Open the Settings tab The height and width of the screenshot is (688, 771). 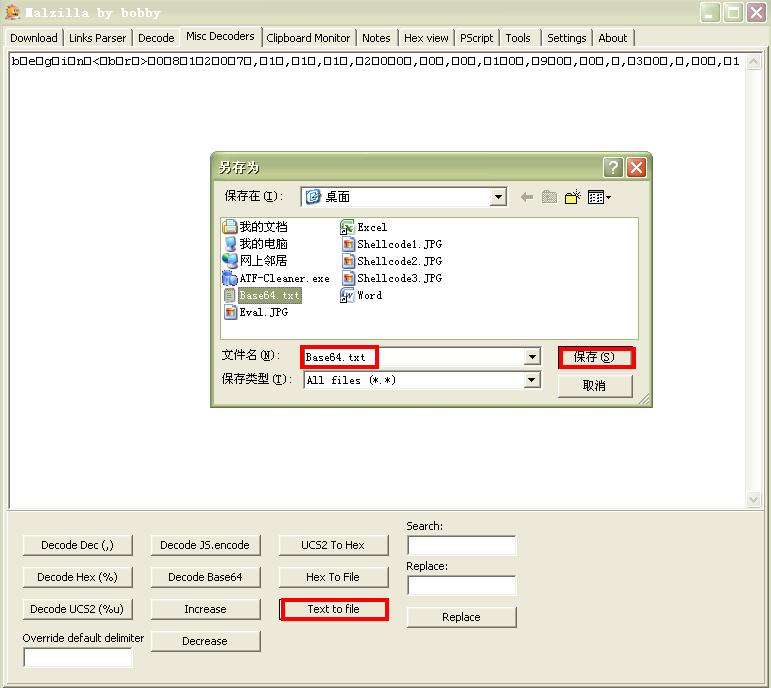[566, 38]
